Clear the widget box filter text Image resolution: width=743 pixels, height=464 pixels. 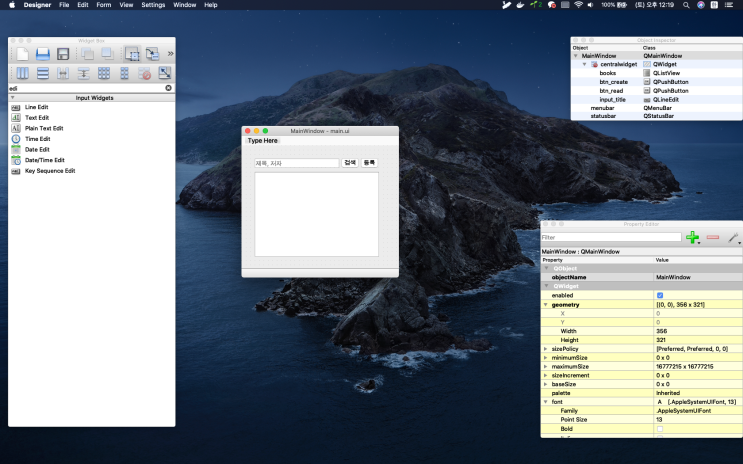coord(168,88)
